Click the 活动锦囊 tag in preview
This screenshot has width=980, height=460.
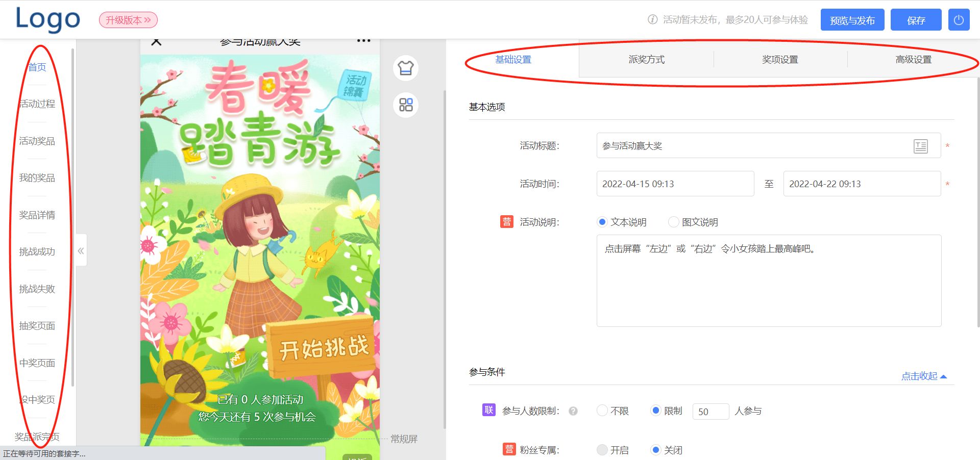[354, 86]
